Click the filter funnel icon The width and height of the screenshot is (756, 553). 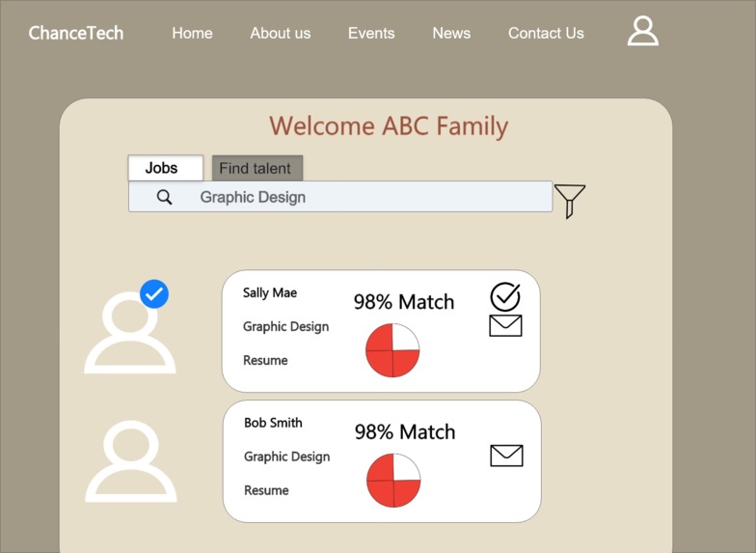(569, 201)
